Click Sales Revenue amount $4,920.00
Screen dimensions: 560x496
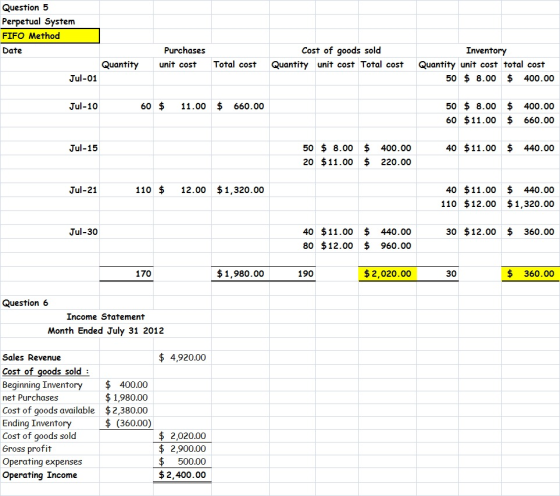click(182, 357)
